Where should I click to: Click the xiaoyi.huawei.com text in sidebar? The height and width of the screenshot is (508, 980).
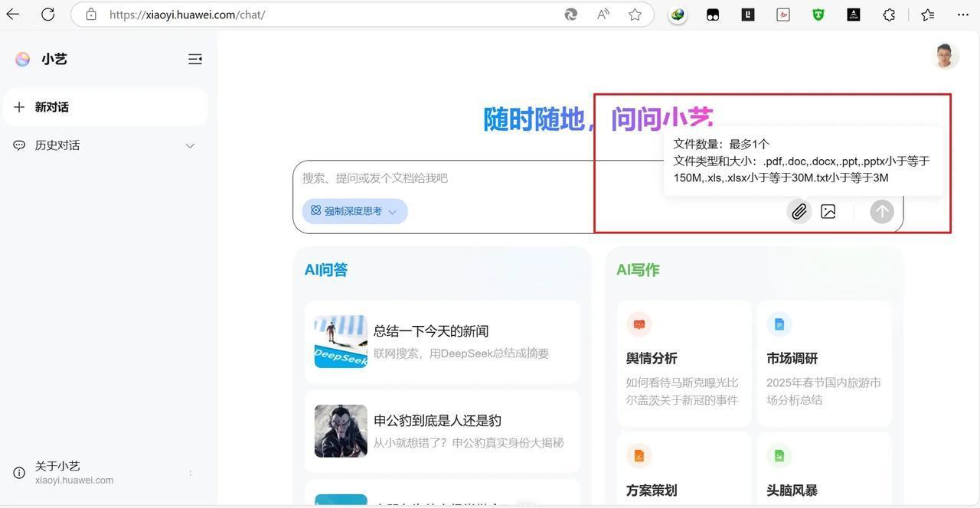(74, 480)
